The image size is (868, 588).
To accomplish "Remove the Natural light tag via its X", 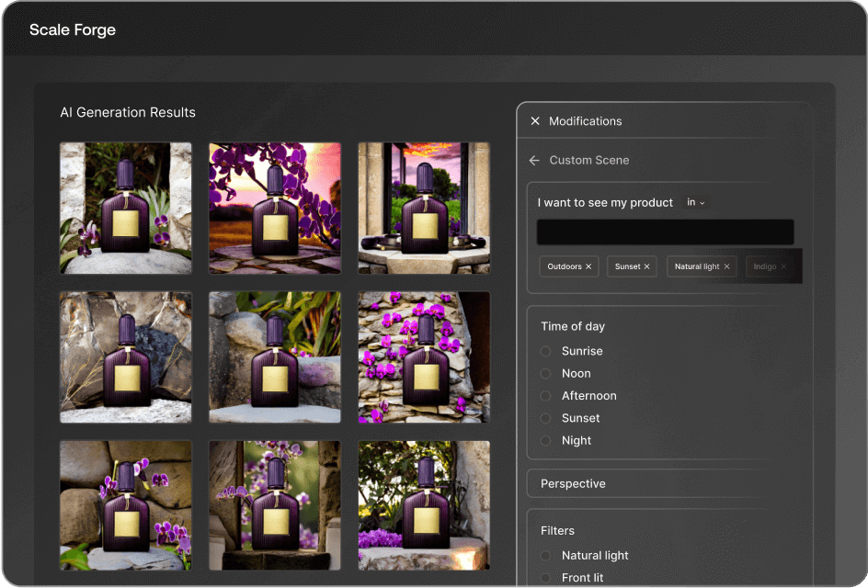I will [726, 266].
